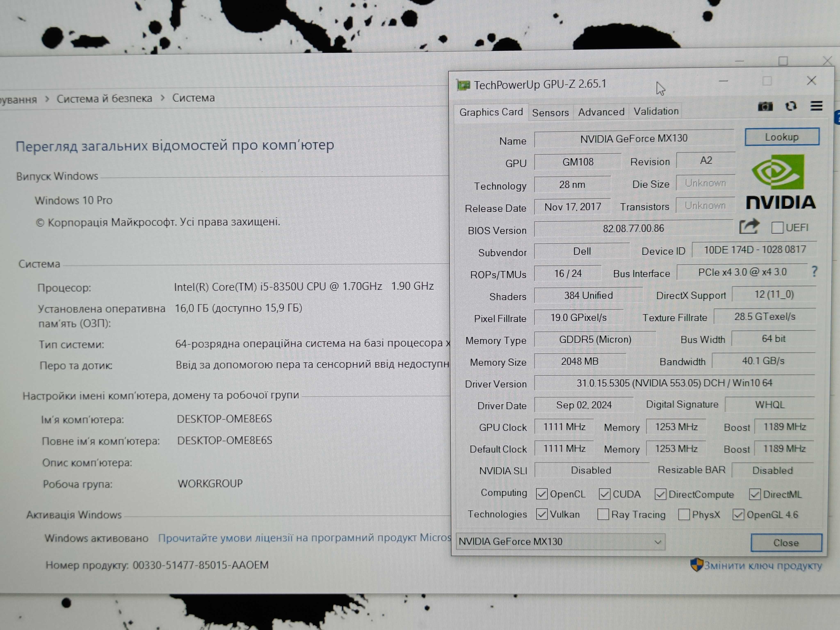Expand breadcrumb chevron before Система й безпека

[47, 99]
